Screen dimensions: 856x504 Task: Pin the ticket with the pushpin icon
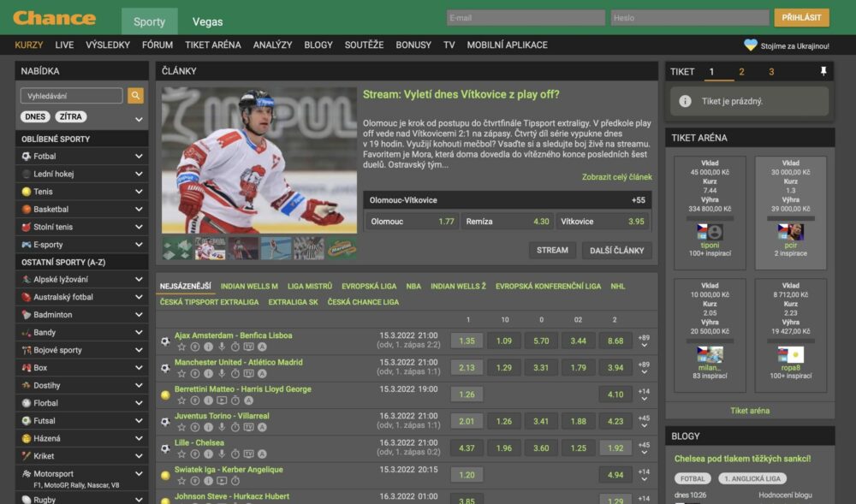click(823, 72)
